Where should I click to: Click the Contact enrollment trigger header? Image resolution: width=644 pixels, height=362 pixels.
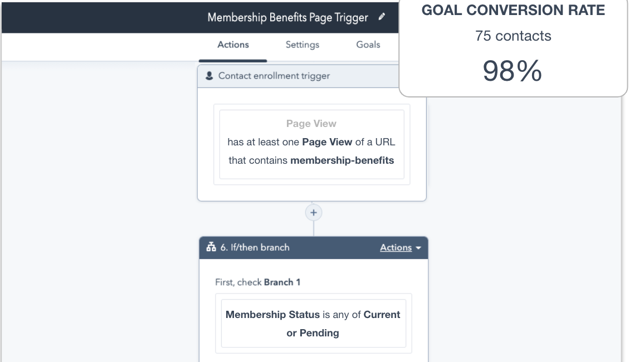point(274,76)
